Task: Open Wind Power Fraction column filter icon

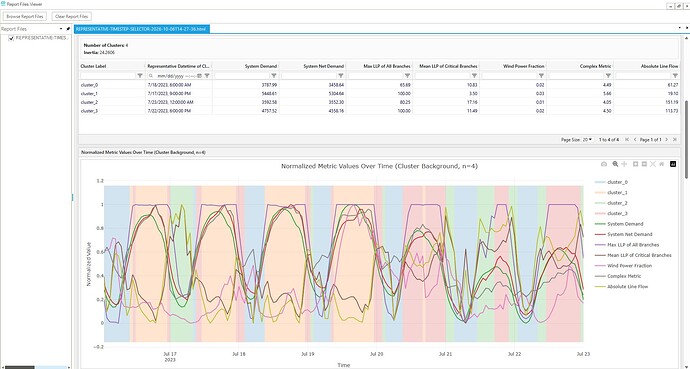Action: click(541, 76)
